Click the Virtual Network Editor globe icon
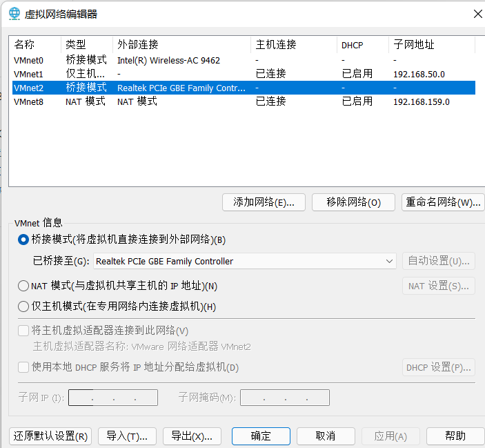 [14, 14]
